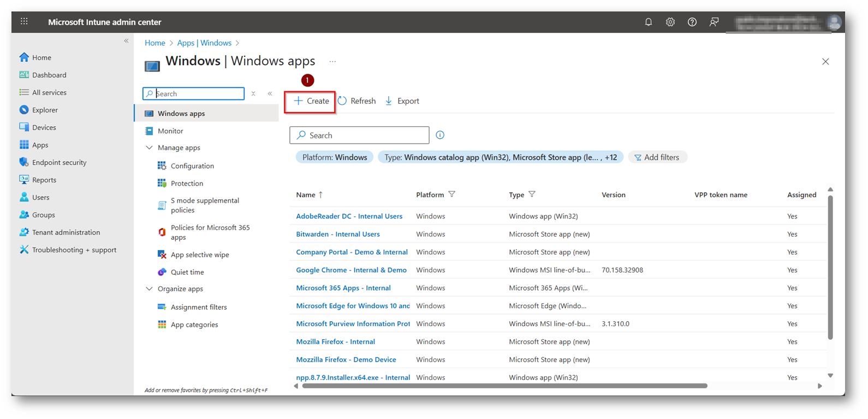Click the horizontal scrollbar of apps table
This screenshot has width=868, height=419.
click(x=504, y=386)
